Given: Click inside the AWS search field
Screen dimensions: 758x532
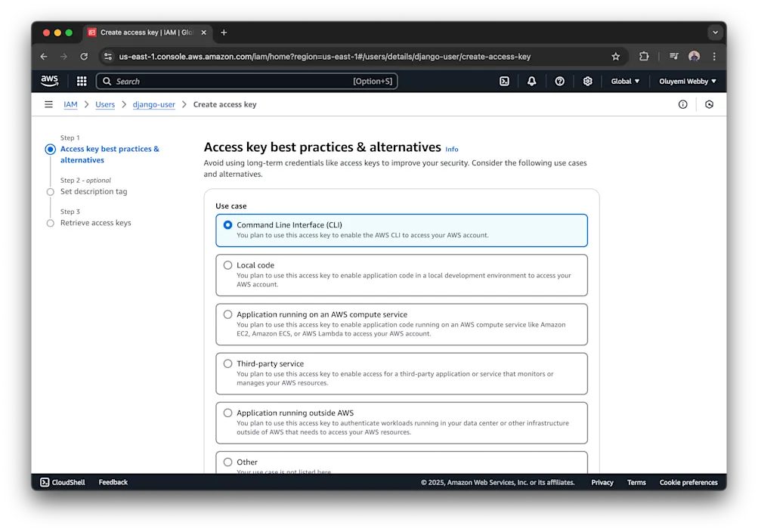Looking at the screenshot, I should tap(227, 81).
